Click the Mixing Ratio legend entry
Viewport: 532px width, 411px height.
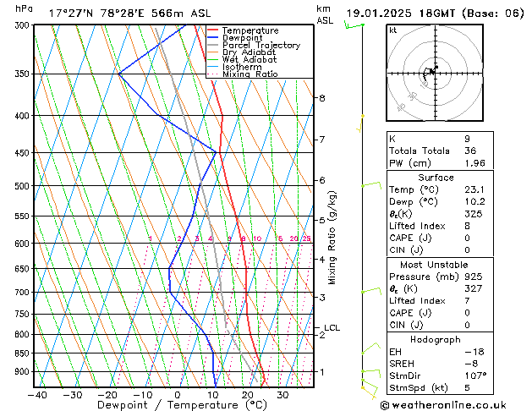click(x=250, y=74)
